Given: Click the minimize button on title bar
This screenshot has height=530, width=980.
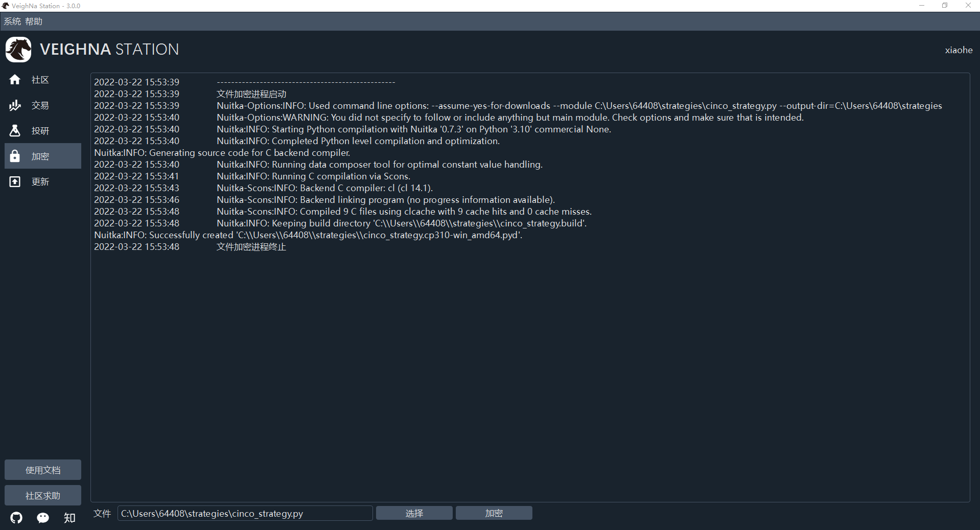Looking at the screenshot, I should pyautogui.click(x=922, y=6).
